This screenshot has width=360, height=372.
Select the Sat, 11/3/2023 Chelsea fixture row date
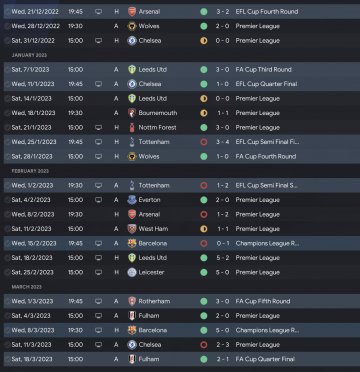pos(31,345)
